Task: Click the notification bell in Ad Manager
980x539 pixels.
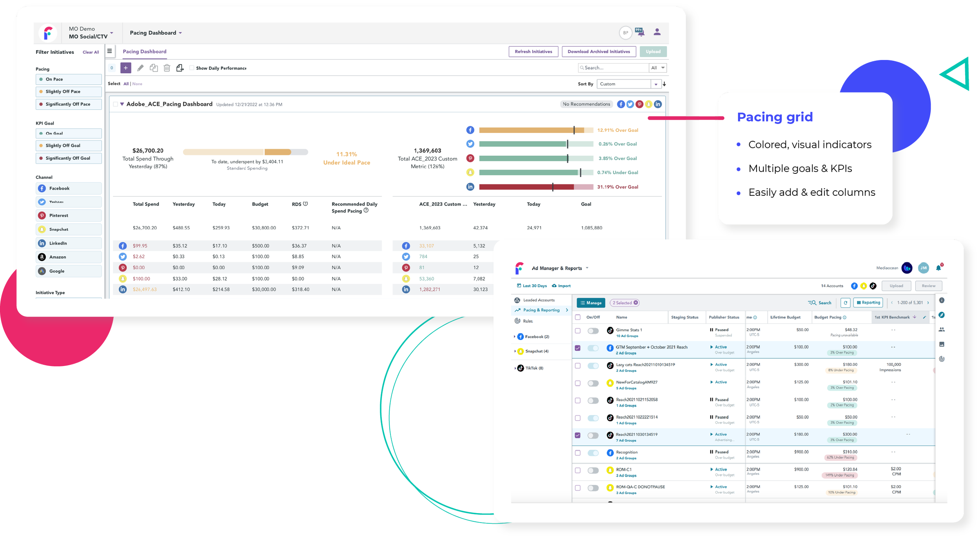Action: (938, 268)
